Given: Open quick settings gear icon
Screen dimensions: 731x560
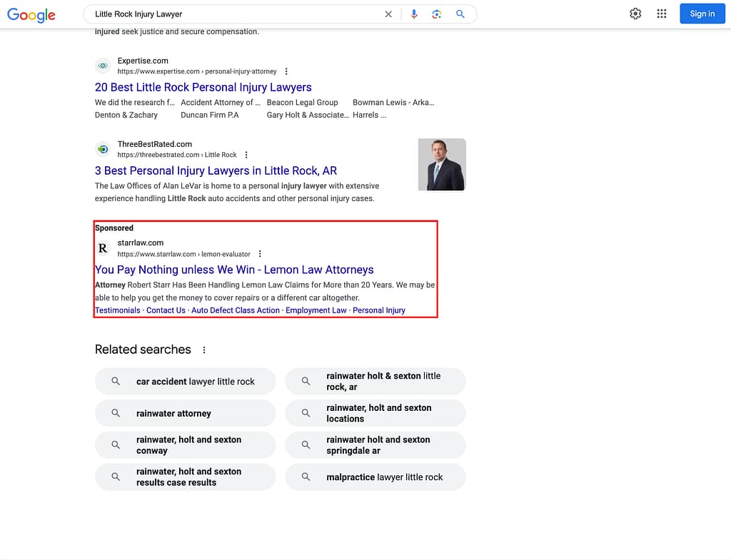Looking at the screenshot, I should [635, 14].
